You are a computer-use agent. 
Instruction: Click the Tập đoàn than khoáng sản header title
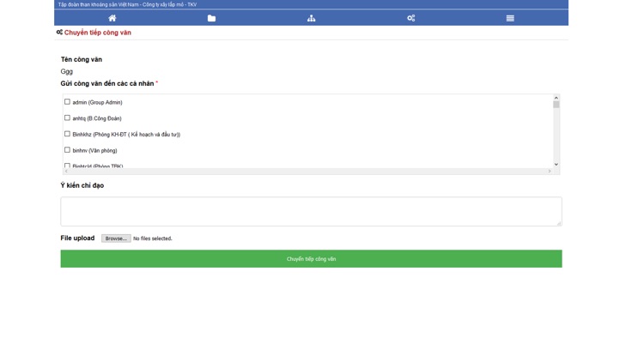[127, 4]
